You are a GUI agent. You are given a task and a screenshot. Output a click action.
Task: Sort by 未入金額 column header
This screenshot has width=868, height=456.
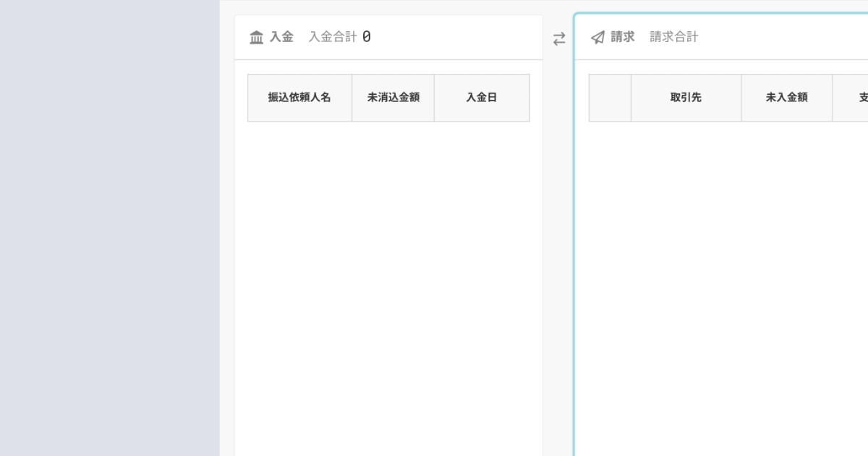click(x=786, y=98)
